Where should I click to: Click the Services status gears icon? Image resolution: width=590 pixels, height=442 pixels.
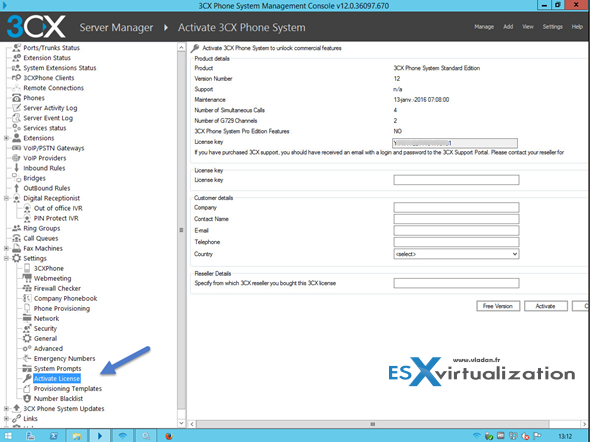pyautogui.click(x=16, y=128)
